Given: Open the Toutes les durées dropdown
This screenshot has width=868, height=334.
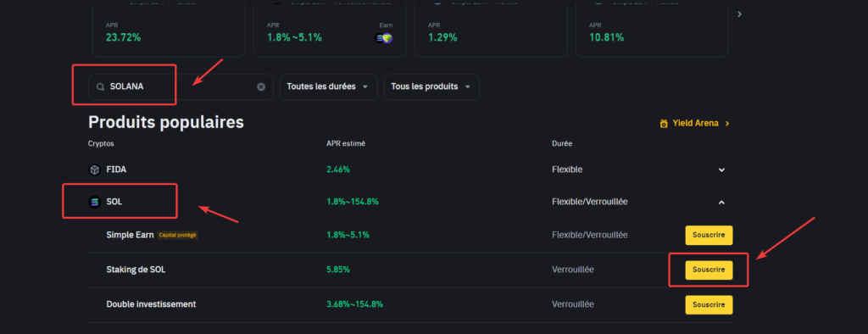Looking at the screenshot, I should (x=328, y=87).
